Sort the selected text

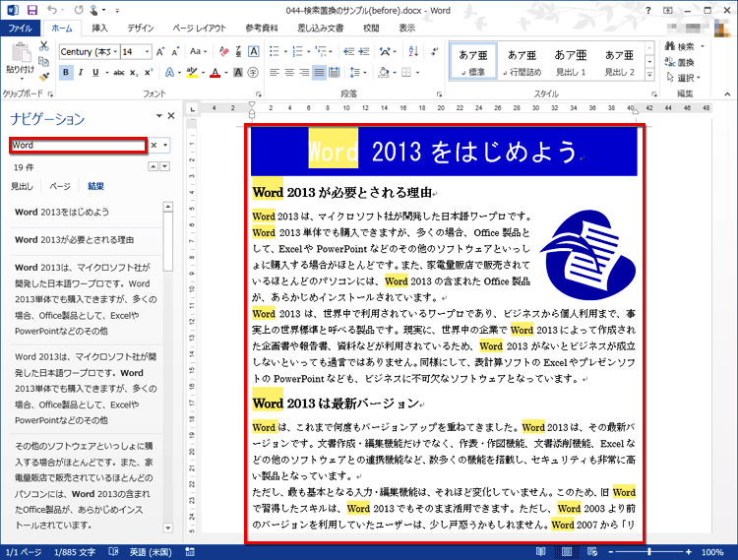click(413, 51)
